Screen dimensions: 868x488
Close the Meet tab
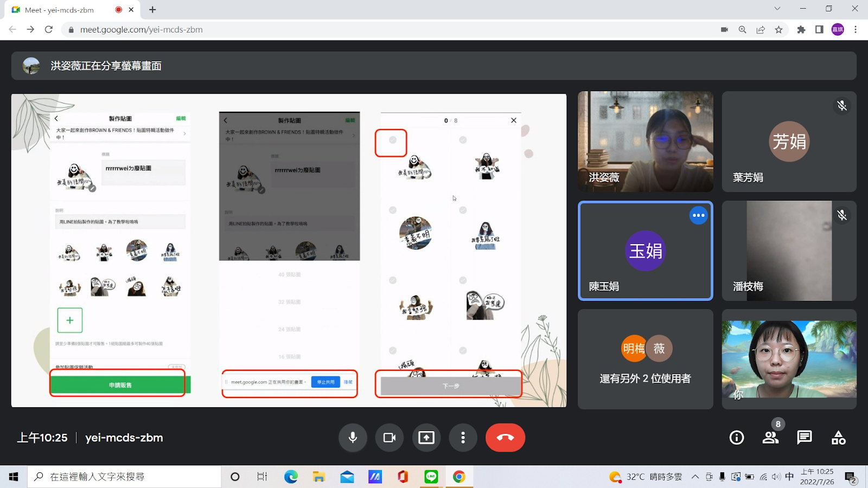(x=131, y=10)
